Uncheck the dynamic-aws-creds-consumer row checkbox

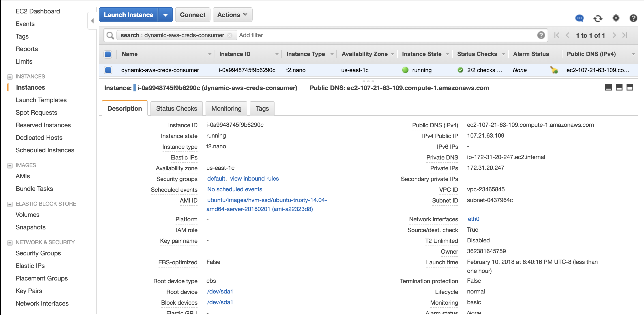coord(108,70)
